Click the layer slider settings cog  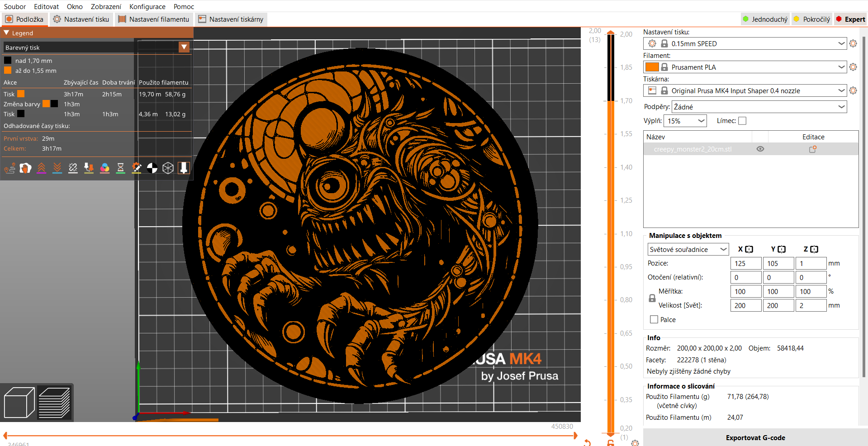tap(635, 443)
